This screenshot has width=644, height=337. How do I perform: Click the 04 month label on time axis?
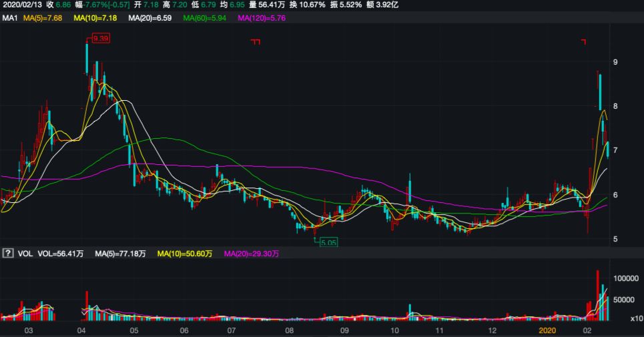coord(81,330)
